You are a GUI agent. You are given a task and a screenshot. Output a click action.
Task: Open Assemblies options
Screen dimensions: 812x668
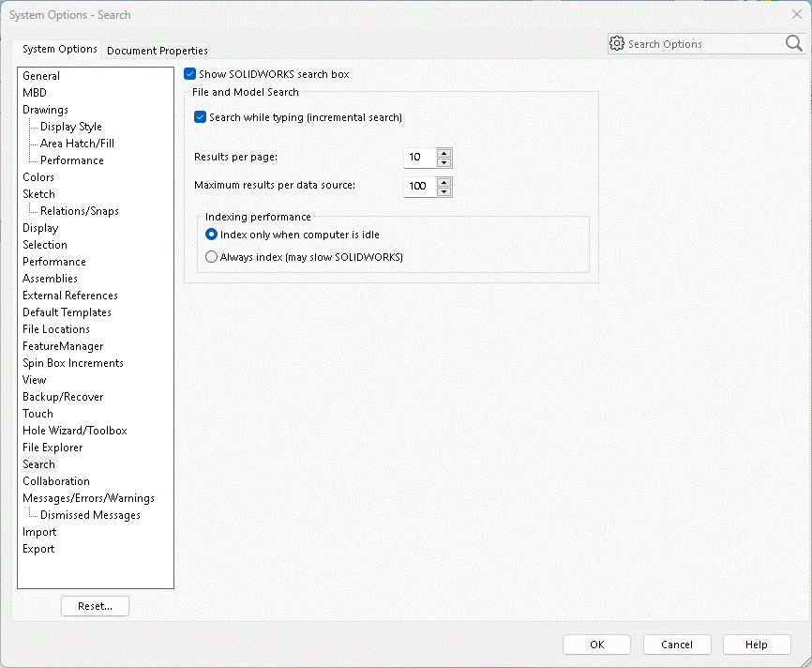pos(50,279)
